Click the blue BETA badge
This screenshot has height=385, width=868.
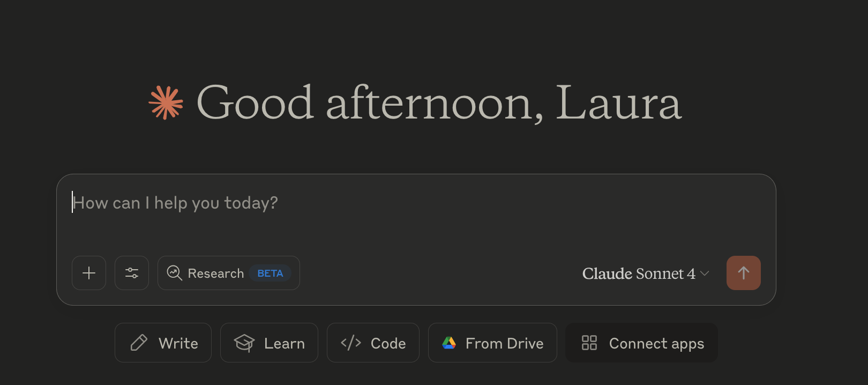270,273
